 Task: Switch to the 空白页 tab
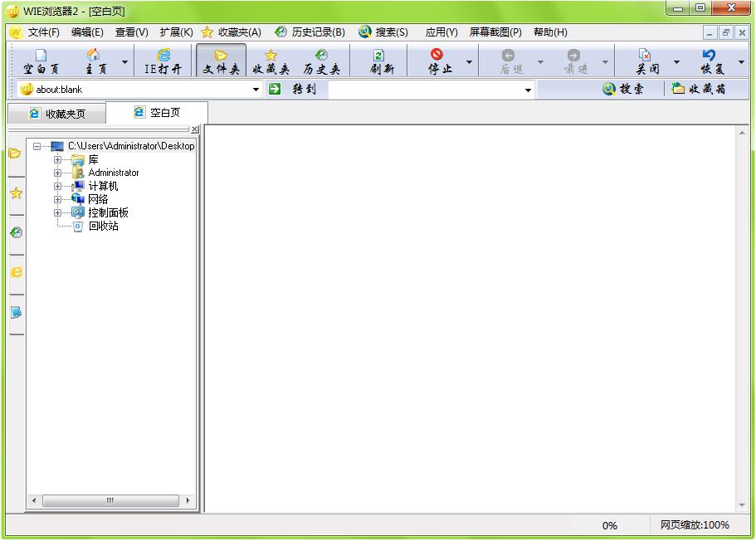pos(157,112)
